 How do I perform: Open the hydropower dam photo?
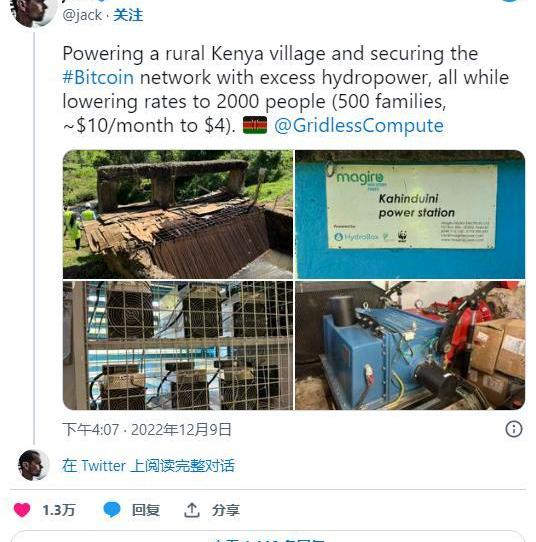pos(178,214)
